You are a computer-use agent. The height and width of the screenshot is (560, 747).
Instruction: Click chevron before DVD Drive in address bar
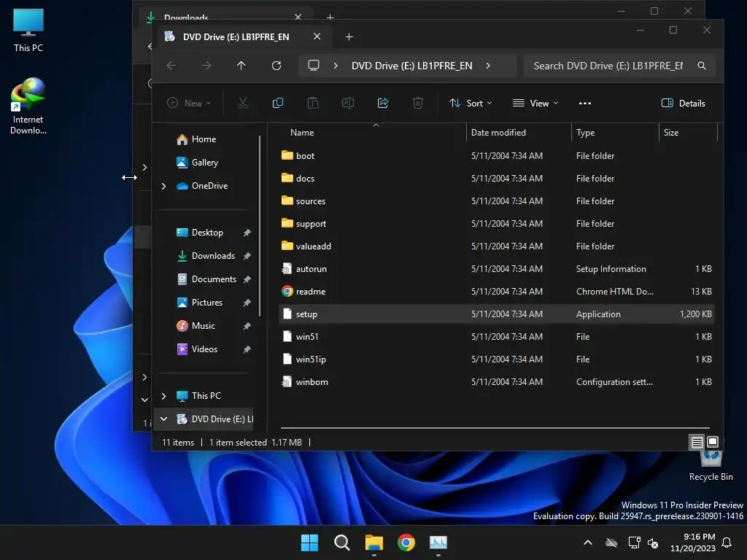(336, 66)
